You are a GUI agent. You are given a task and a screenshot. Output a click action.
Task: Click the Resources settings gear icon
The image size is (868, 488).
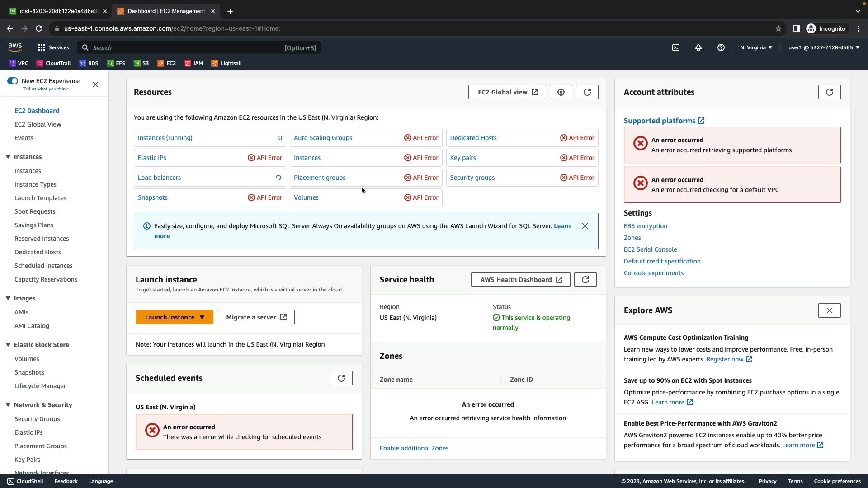click(561, 92)
